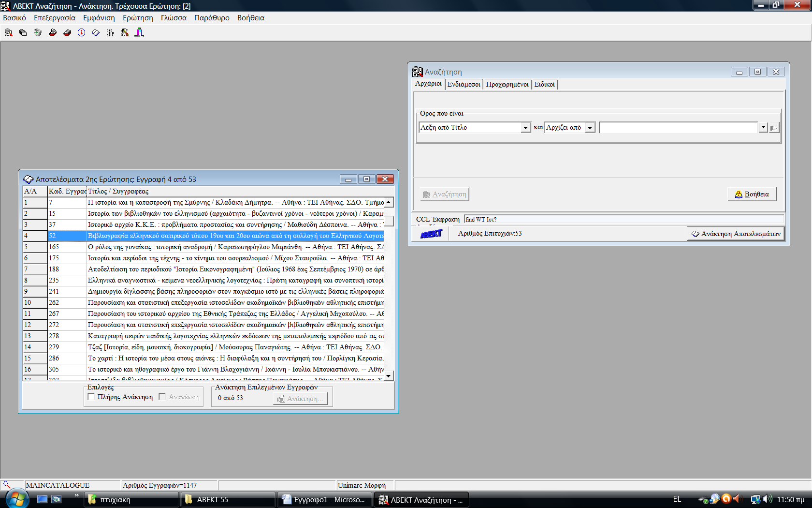This screenshot has width=812, height=508.
Task: Open the Ερώτηση menu
Action: [138, 18]
